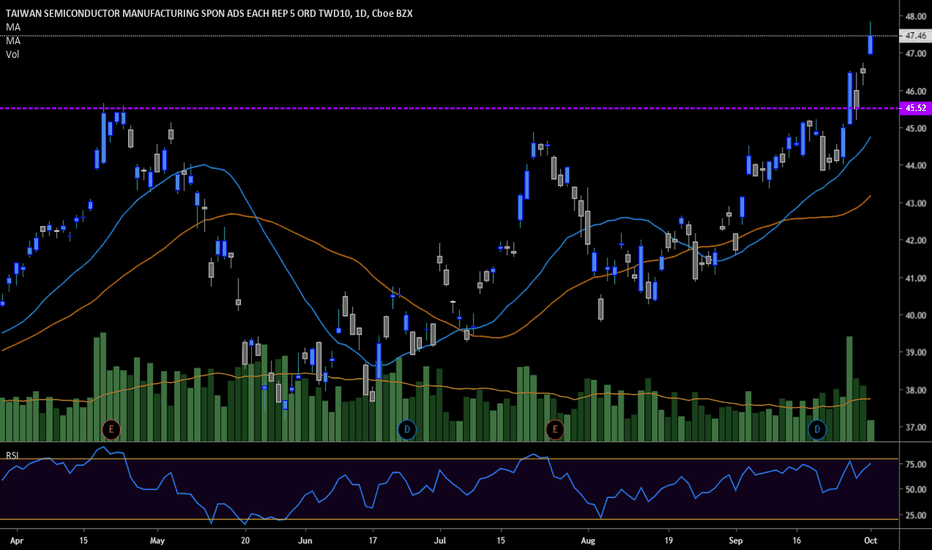Click the dividend D marker in late June
The width and height of the screenshot is (932, 550).
pos(407,429)
